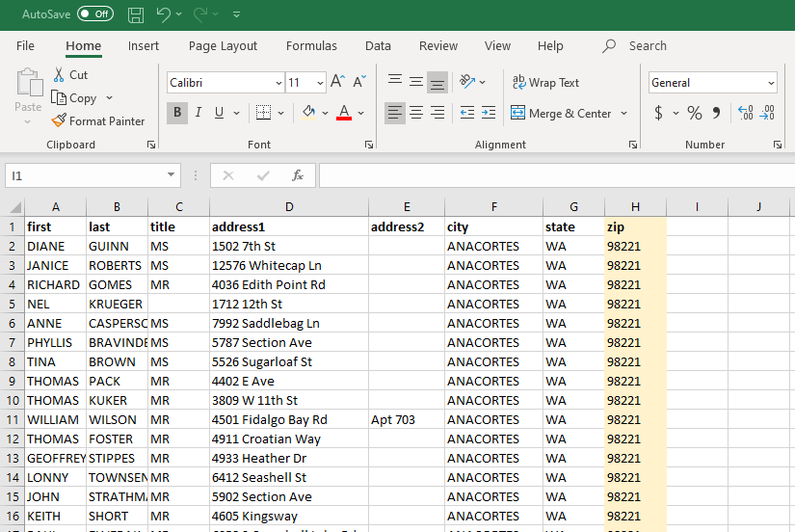Toggle Bold formatting
Screen dimensions: 795x532
177,113
